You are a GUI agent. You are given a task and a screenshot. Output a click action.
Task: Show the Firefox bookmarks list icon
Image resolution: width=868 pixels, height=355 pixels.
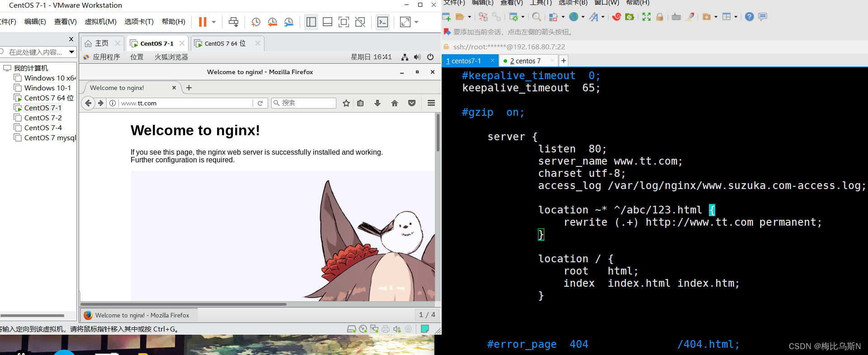[360, 103]
